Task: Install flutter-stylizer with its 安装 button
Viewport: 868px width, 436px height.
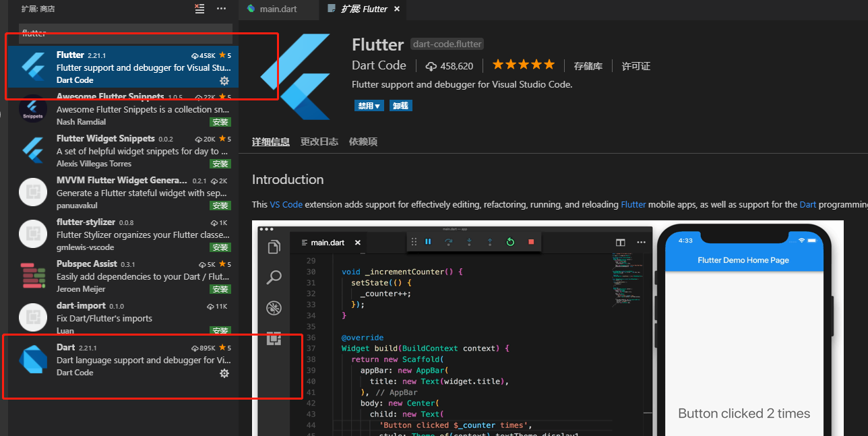Action: tap(220, 247)
